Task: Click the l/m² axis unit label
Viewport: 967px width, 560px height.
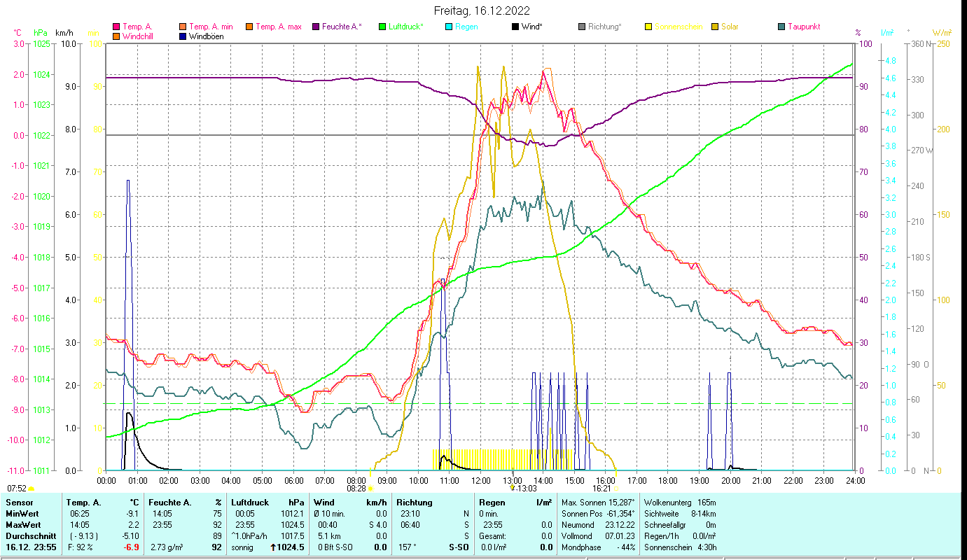Action: [x=887, y=33]
